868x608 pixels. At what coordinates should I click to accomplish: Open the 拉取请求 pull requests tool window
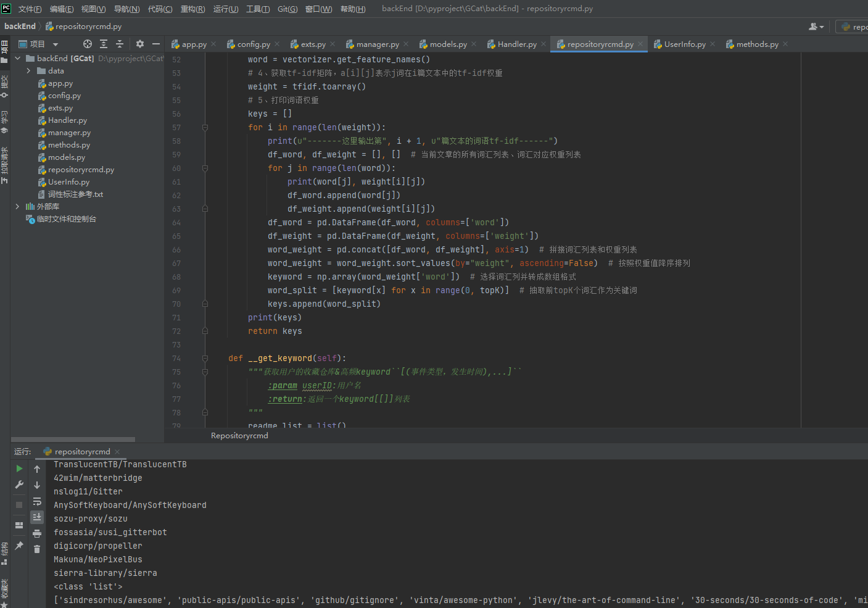[x=4, y=164]
